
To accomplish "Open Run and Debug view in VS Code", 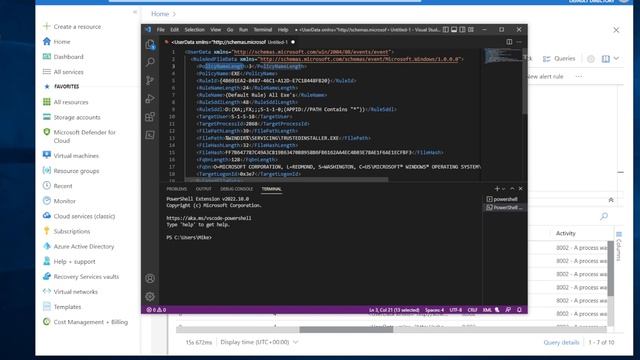I will tap(150, 98).
